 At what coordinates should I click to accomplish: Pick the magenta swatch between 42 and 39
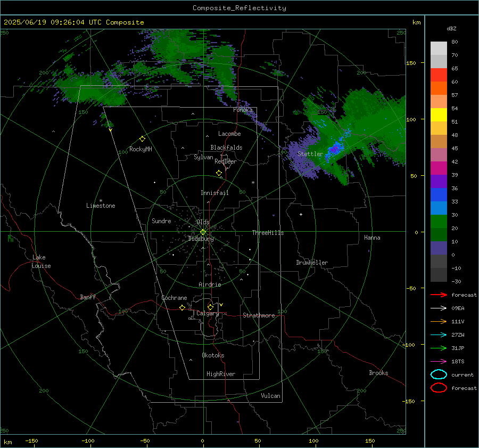(x=439, y=168)
